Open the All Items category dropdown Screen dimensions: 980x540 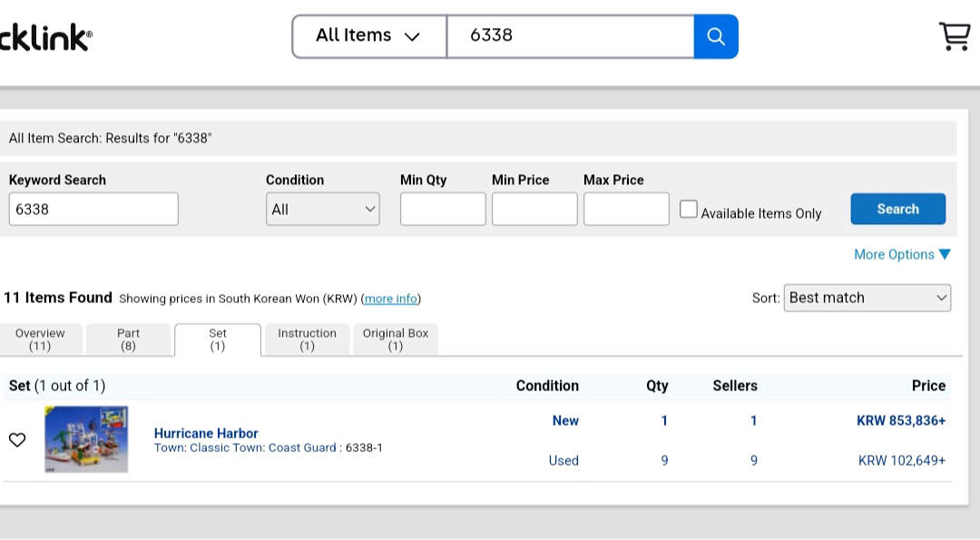[x=368, y=36]
